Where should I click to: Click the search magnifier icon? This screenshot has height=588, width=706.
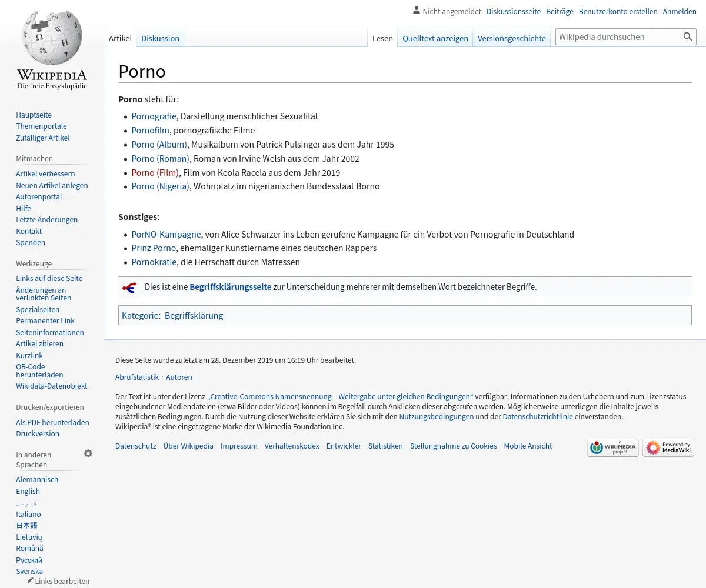687,36
